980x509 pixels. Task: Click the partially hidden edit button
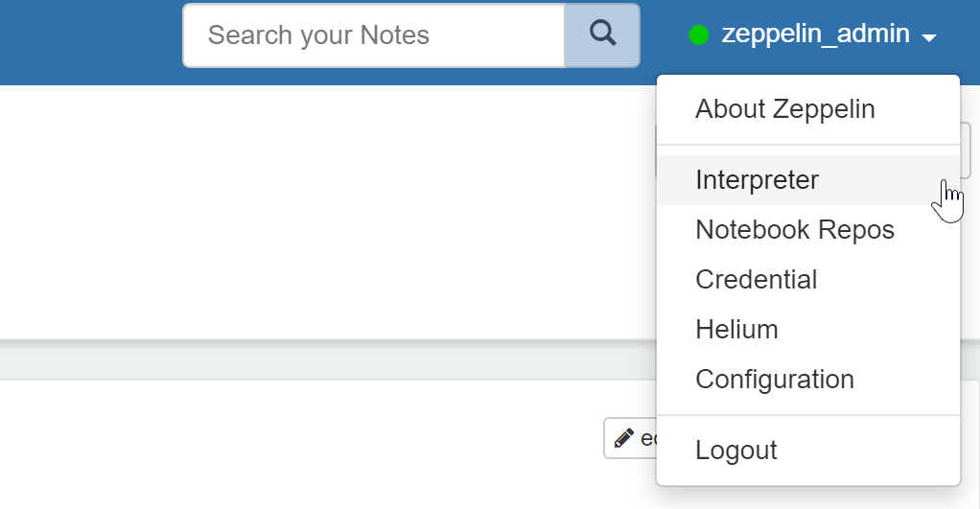[x=630, y=438]
